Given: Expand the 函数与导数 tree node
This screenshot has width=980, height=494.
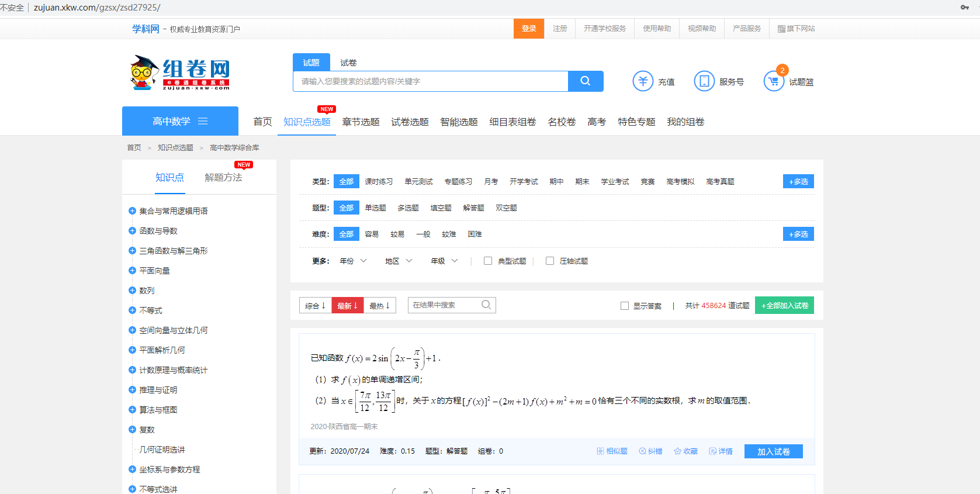Looking at the screenshot, I should click(x=132, y=231).
